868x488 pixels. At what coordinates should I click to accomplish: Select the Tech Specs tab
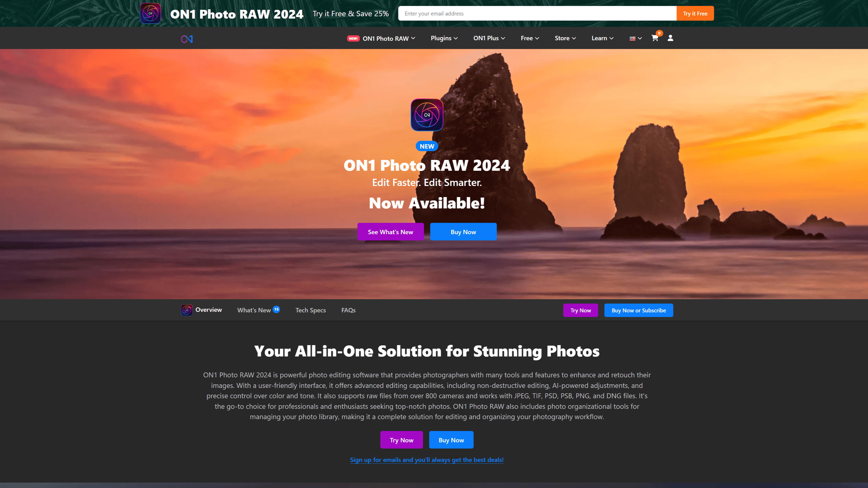coord(311,310)
